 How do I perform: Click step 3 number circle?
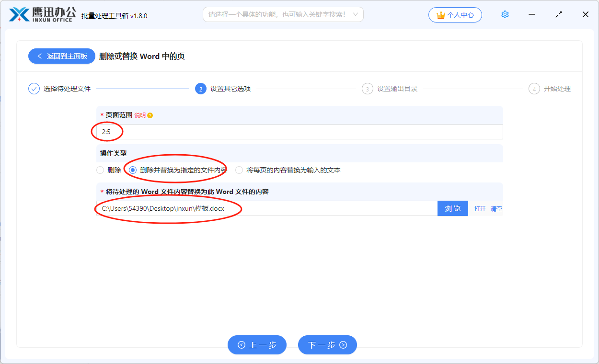tap(368, 89)
